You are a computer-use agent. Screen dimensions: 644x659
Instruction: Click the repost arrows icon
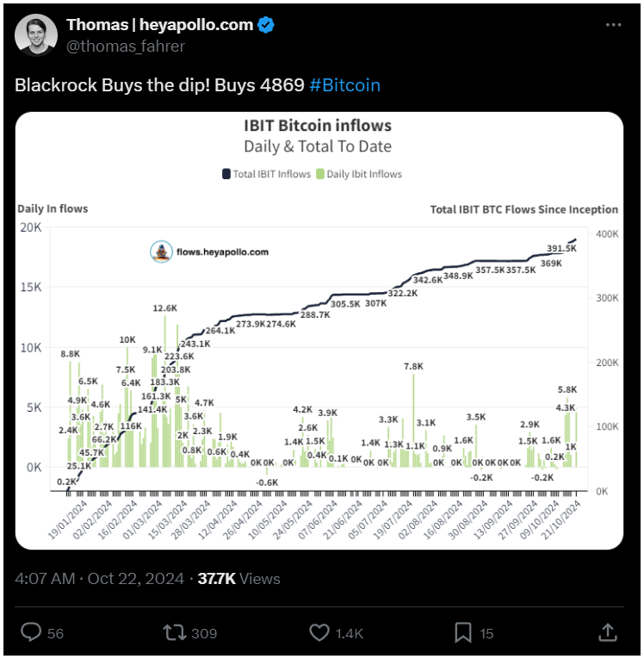[x=174, y=632]
